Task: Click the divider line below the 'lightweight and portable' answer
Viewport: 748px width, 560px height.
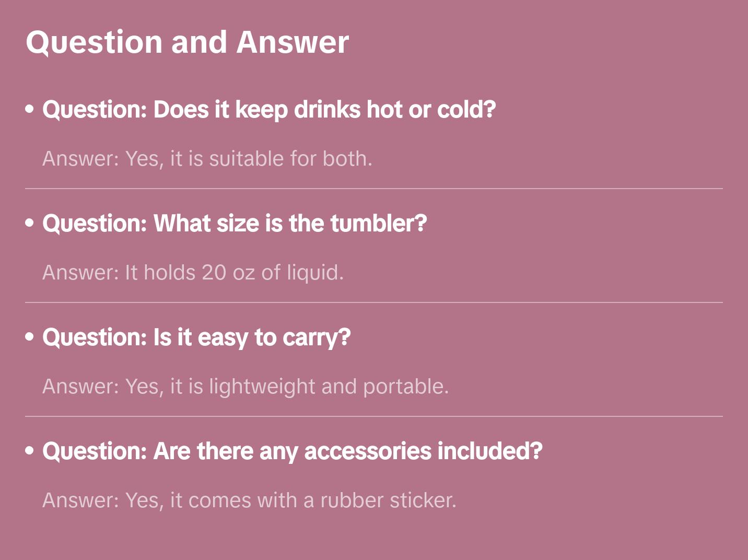Action: click(x=374, y=416)
